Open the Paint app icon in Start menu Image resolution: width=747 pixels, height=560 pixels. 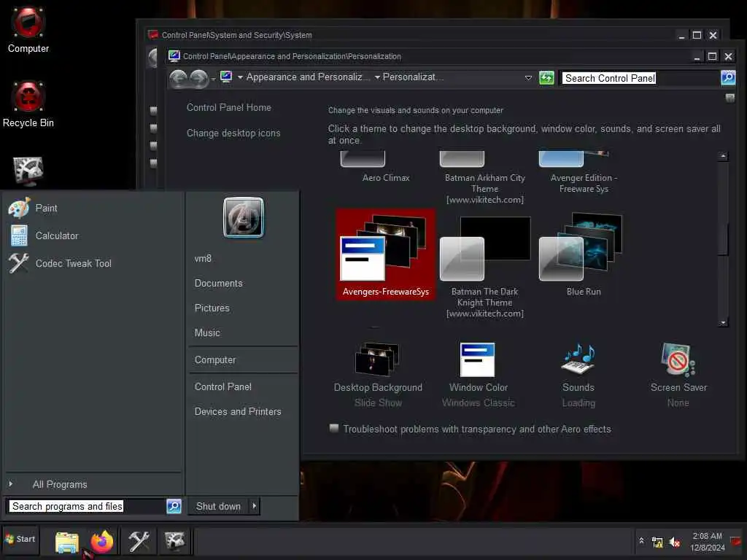[x=20, y=208]
